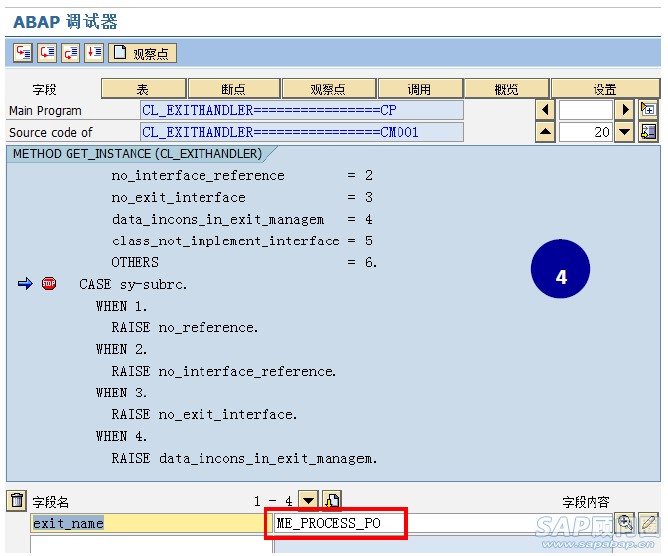Viewport: 668px width, 556px height.
Task: Click the magnifier icon for exit_name content
Action: (x=625, y=522)
